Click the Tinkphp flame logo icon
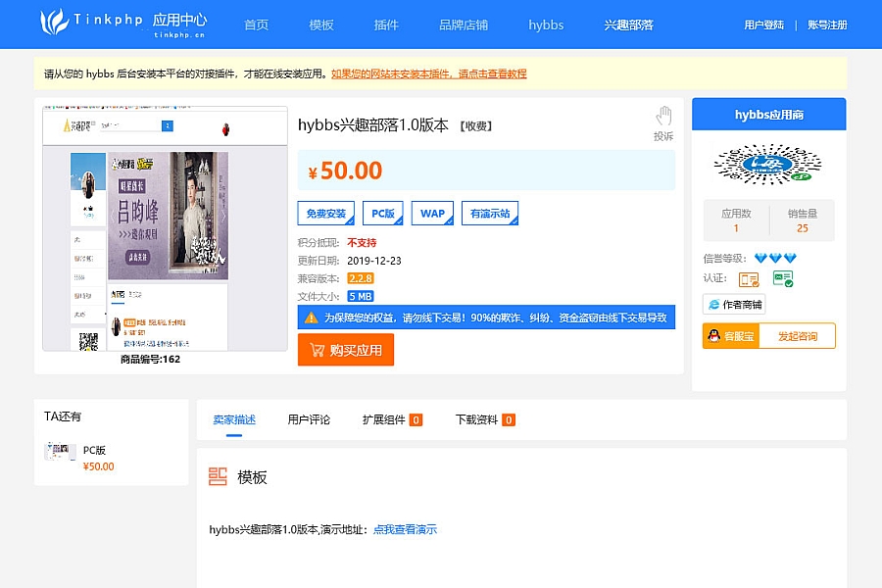The image size is (882, 588). (54, 22)
